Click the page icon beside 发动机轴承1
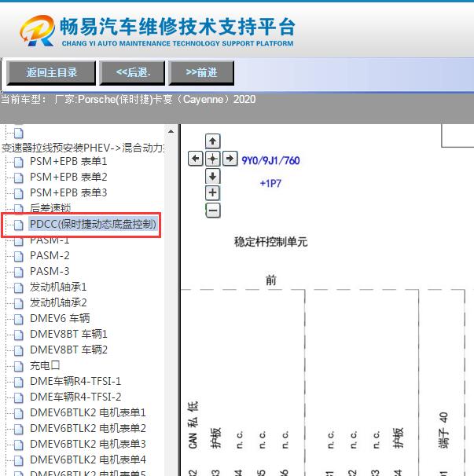 coord(19,287)
